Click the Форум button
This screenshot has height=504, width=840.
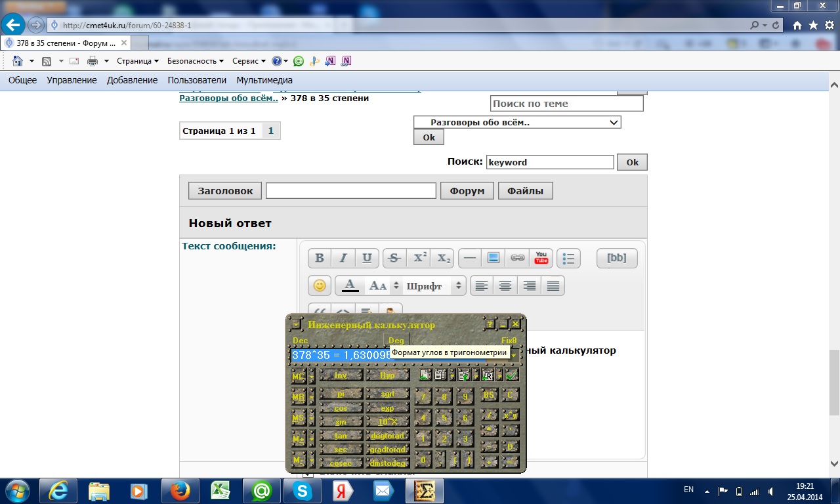(x=467, y=190)
